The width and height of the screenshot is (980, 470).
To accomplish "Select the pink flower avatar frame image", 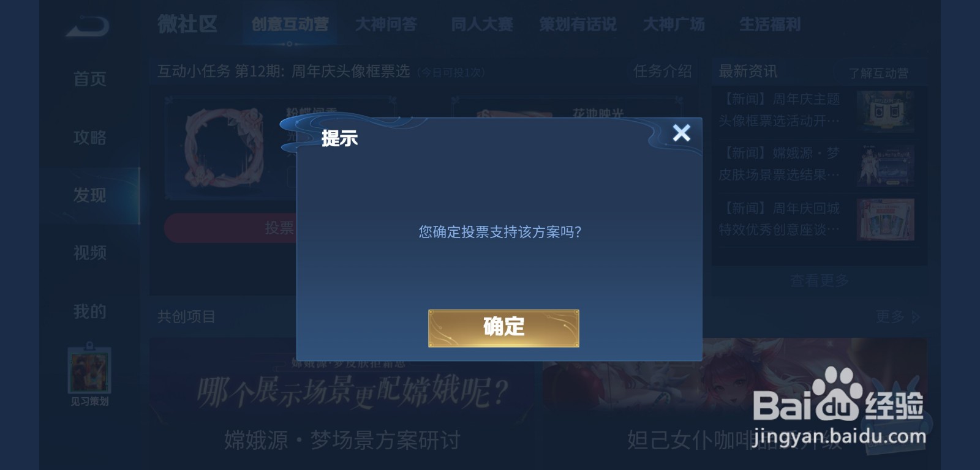I will click(224, 149).
